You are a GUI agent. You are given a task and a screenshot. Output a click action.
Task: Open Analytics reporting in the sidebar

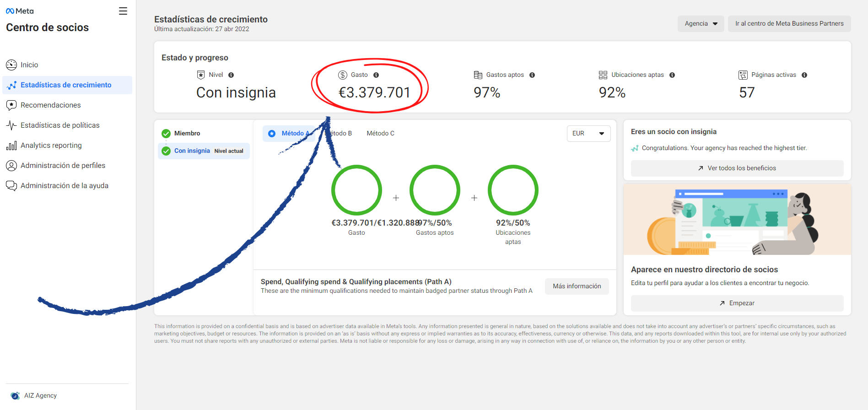coord(67,146)
